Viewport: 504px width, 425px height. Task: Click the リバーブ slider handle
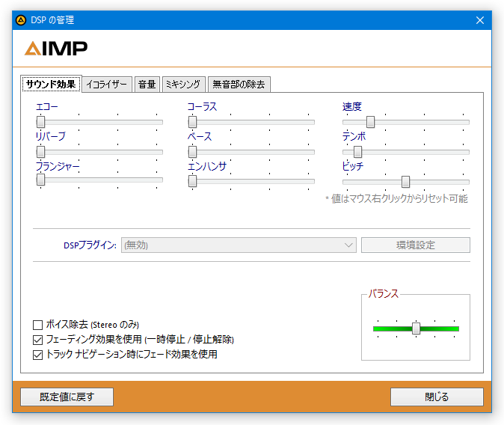(41, 152)
